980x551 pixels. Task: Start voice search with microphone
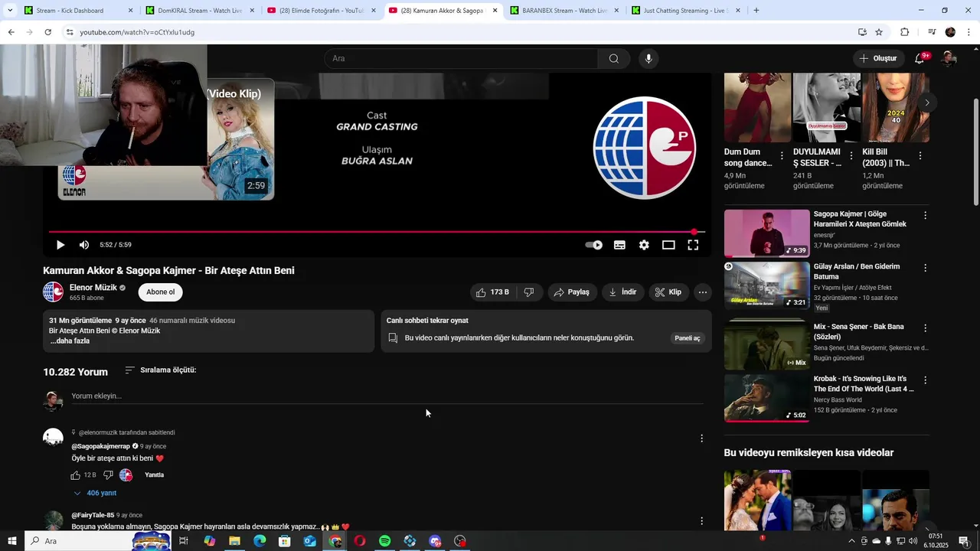coord(648,59)
